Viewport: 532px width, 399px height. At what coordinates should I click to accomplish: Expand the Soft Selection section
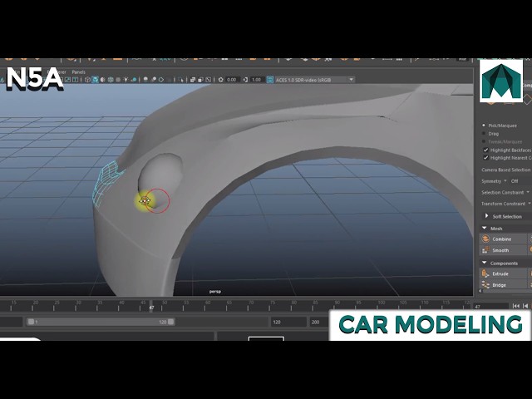[x=486, y=216]
